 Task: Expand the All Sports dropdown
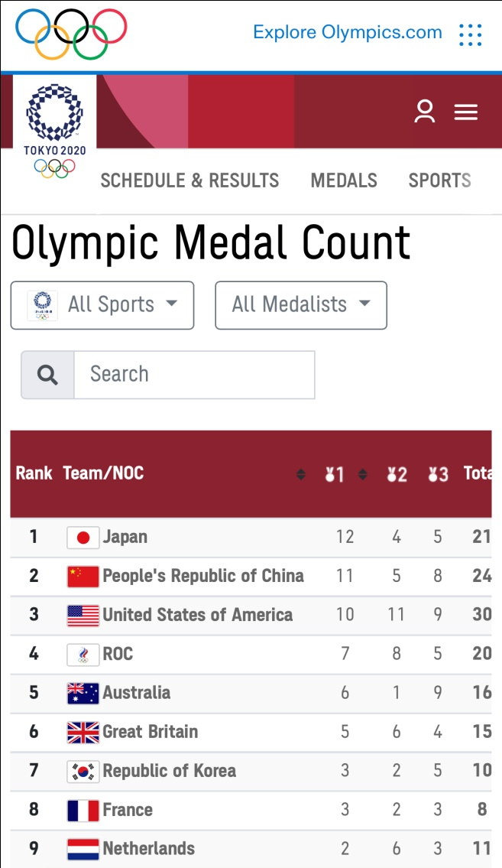click(102, 305)
